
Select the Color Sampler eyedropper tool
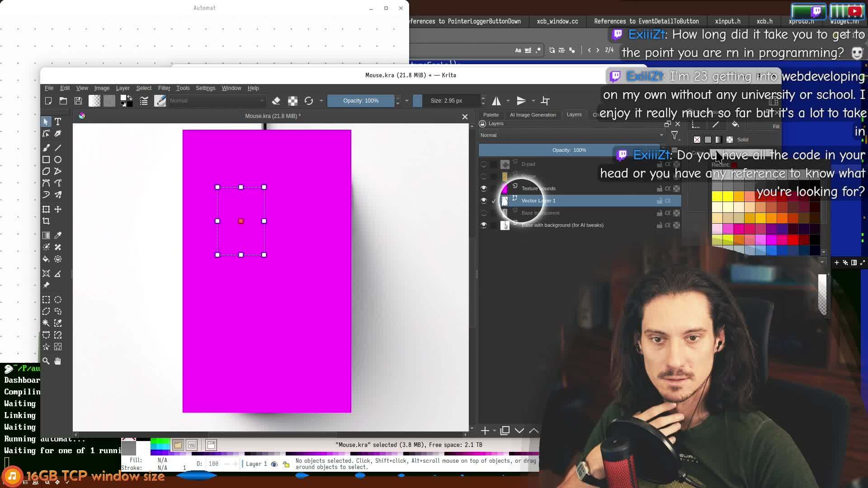[58, 235]
